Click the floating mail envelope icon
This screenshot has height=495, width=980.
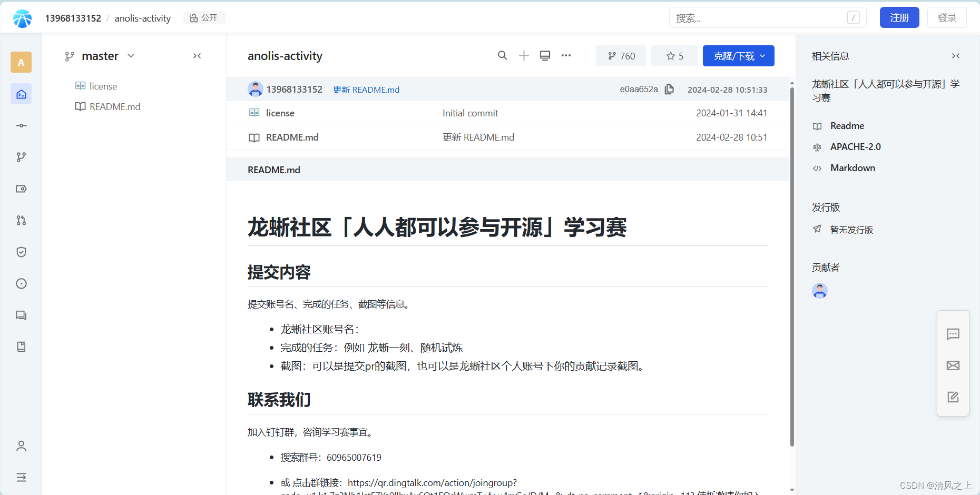953,365
